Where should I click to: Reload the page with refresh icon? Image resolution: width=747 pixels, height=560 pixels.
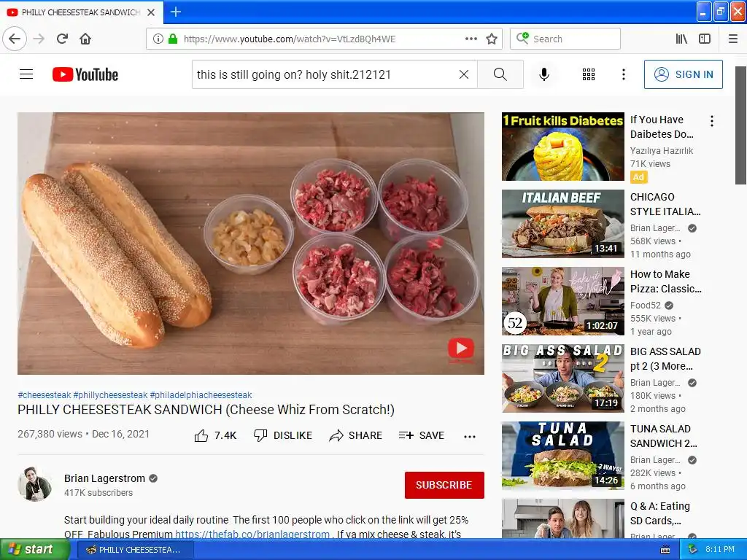(63, 39)
